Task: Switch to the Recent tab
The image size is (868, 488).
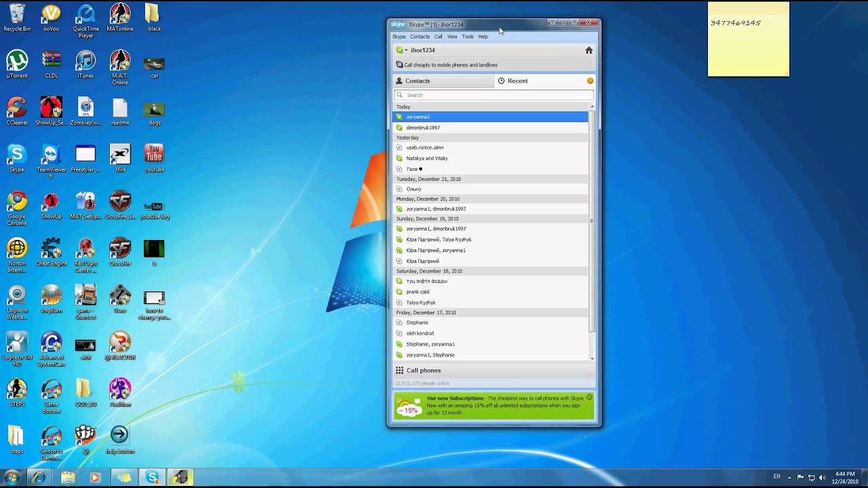Action: click(545, 81)
